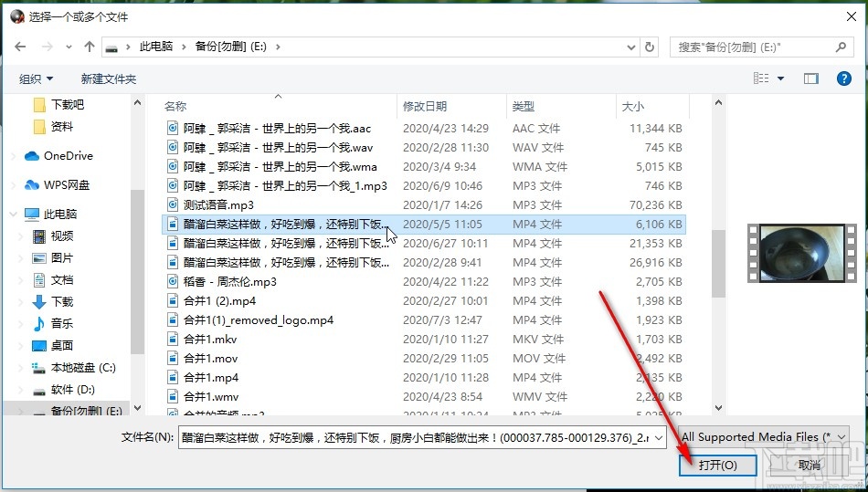Click the search box for 备份[勿删] (E:)

[760, 47]
